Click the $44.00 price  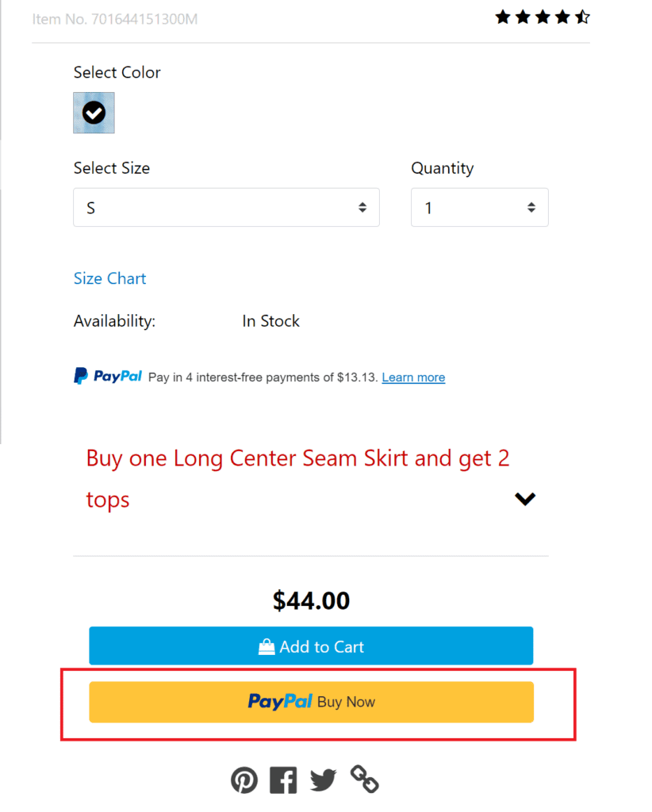(311, 600)
